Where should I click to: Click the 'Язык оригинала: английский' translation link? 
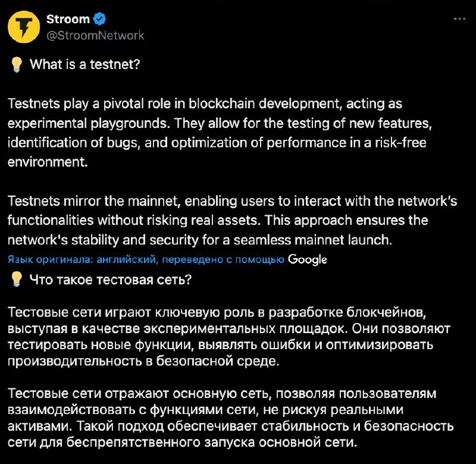(82, 259)
